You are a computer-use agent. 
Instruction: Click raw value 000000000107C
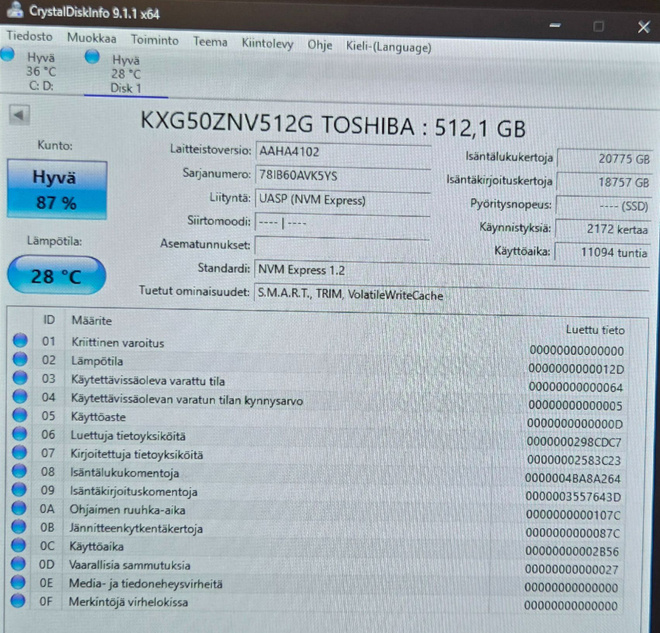573,515
